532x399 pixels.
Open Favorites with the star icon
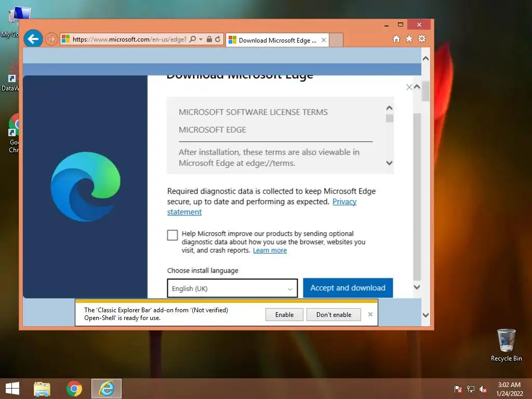tap(409, 38)
